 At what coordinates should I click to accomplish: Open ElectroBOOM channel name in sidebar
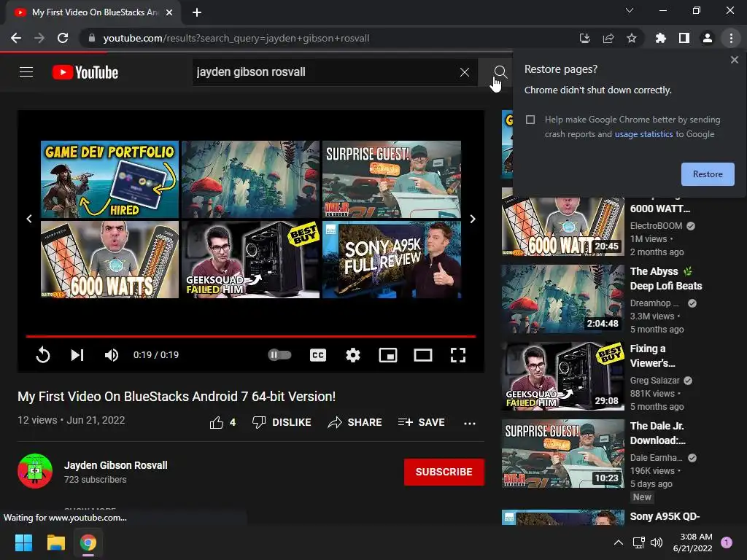tap(656, 226)
